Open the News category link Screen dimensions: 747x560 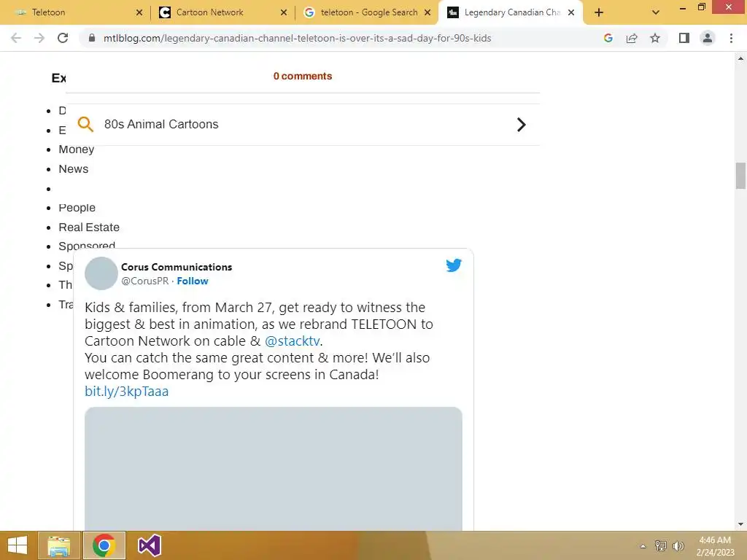[x=74, y=169]
